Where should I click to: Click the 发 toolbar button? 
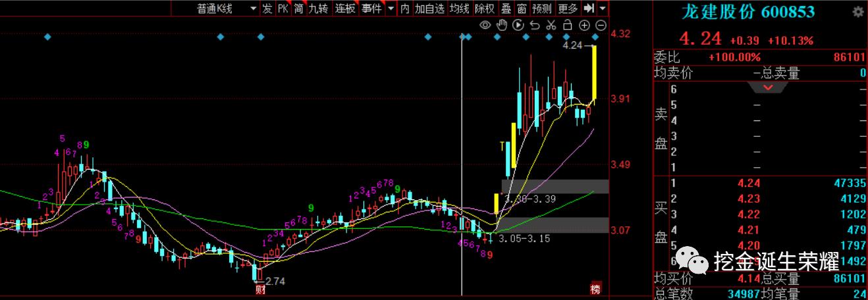click(x=267, y=8)
